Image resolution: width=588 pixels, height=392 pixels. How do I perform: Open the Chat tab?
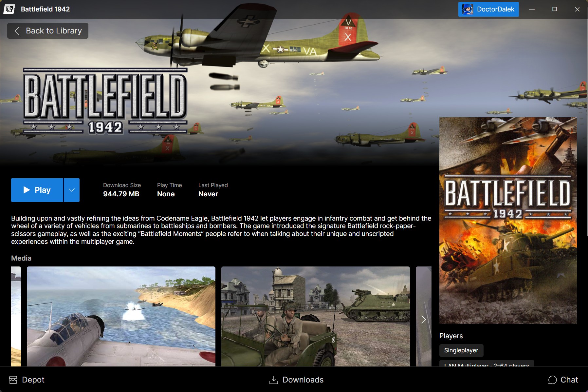coord(563,380)
